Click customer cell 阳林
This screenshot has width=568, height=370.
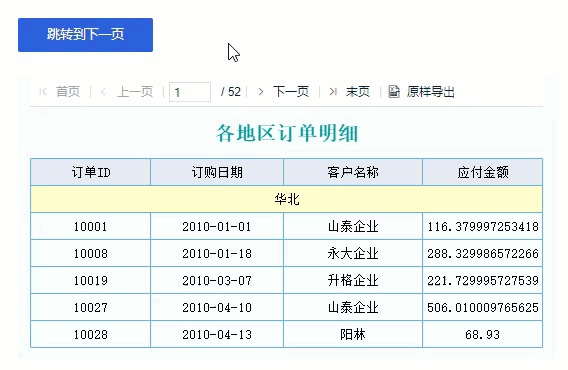353,334
